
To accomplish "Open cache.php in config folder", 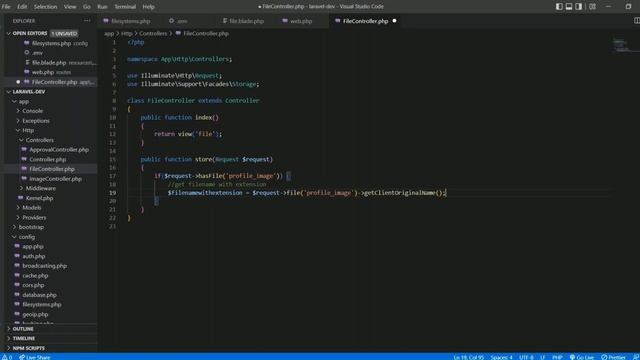I will 35,276.
